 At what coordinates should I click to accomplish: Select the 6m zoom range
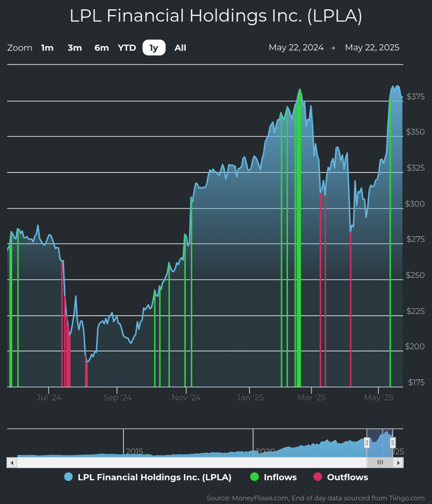101,48
